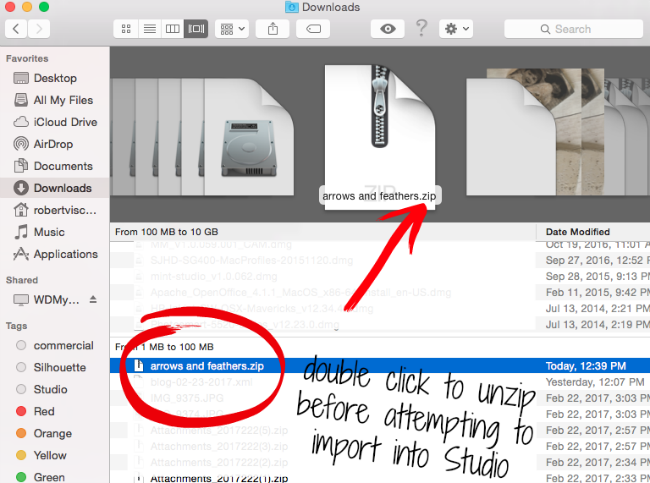
Task: Click the Sep 27, 2016 date cell
Action: 597,260
